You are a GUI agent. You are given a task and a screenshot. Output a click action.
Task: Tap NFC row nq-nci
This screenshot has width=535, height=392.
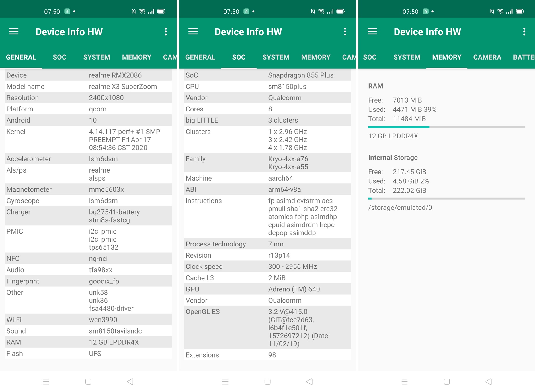88,258
